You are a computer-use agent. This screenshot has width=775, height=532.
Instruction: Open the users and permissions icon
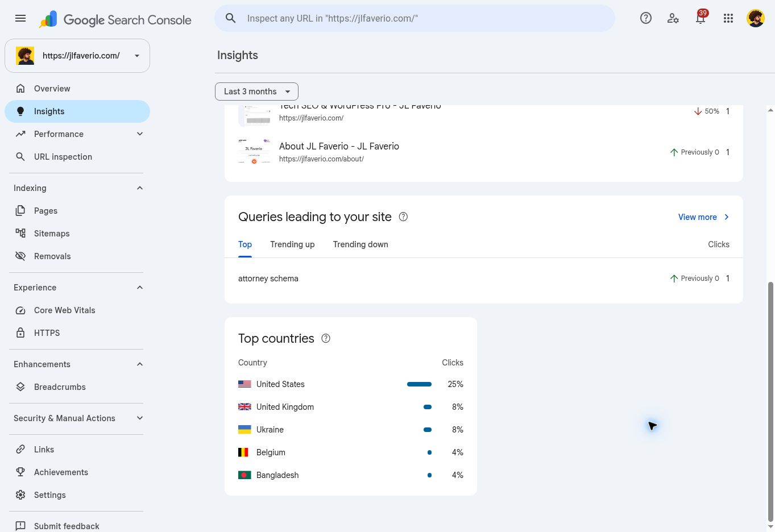click(673, 18)
